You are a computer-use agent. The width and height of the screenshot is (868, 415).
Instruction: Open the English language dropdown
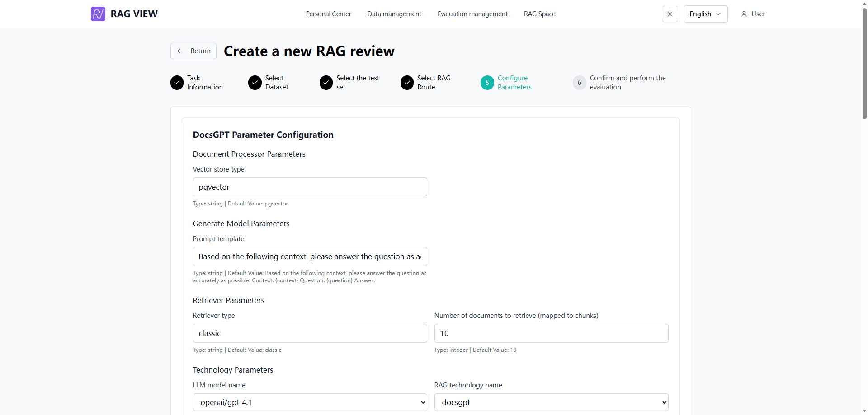tap(705, 14)
